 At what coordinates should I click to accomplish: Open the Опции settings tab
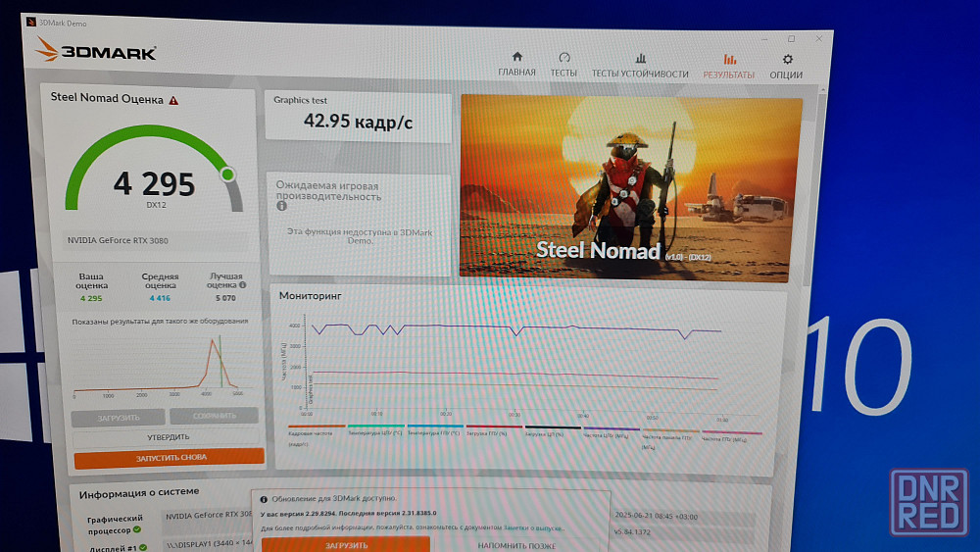(786, 68)
